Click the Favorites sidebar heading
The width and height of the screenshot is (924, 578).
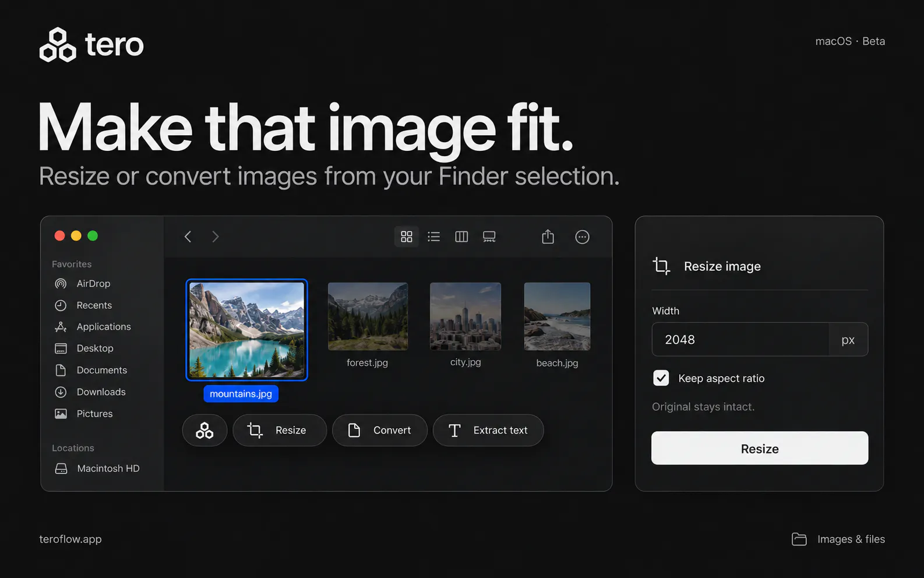pyautogui.click(x=72, y=264)
